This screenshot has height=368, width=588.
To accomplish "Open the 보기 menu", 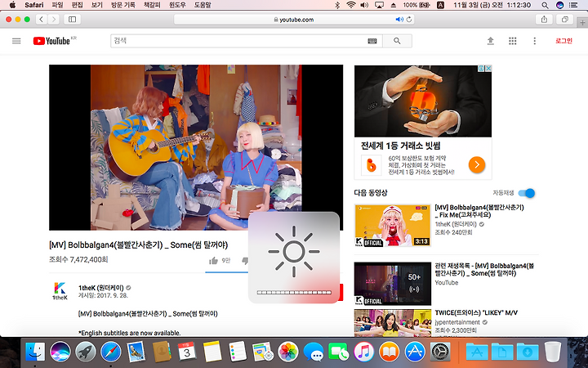I will (96, 5).
